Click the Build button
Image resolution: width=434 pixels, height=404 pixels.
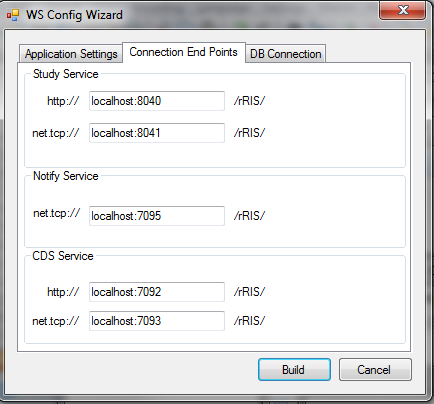pos(294,370)
